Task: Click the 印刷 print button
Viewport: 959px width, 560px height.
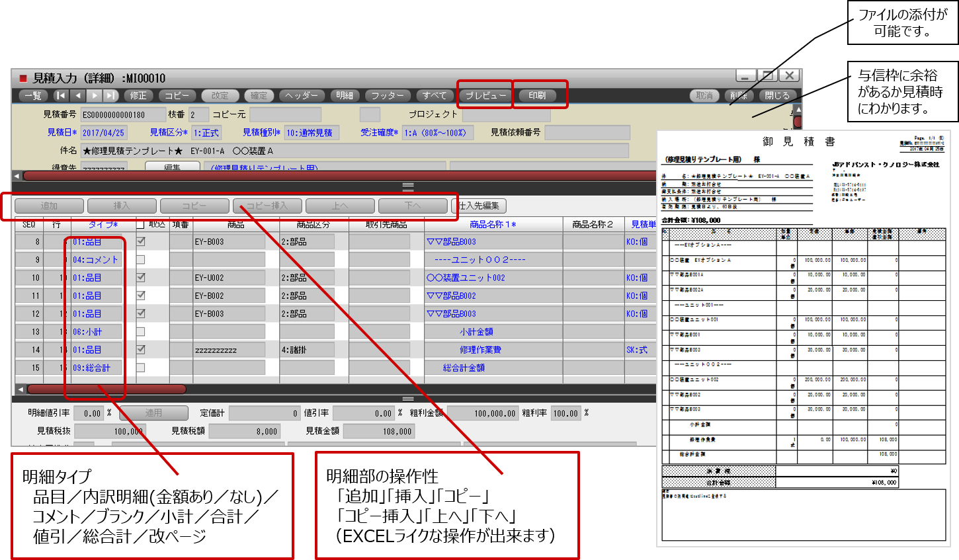Action: click(537, 96)
